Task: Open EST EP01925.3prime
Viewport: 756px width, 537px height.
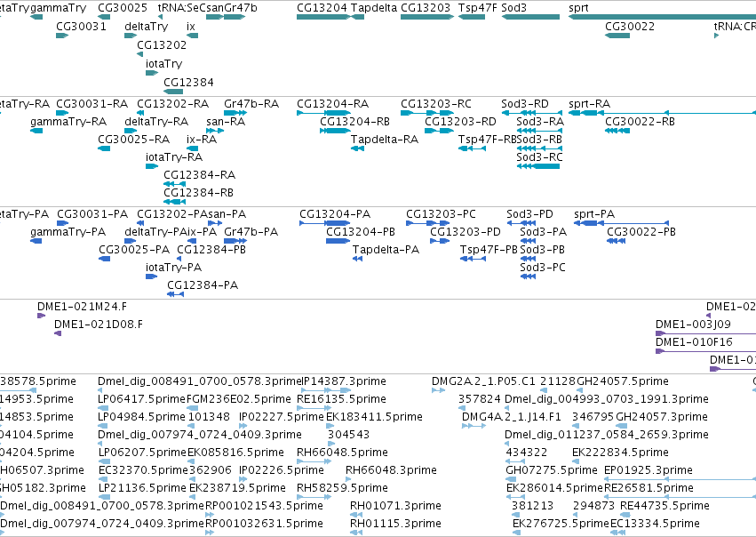Action: [648, 470]
